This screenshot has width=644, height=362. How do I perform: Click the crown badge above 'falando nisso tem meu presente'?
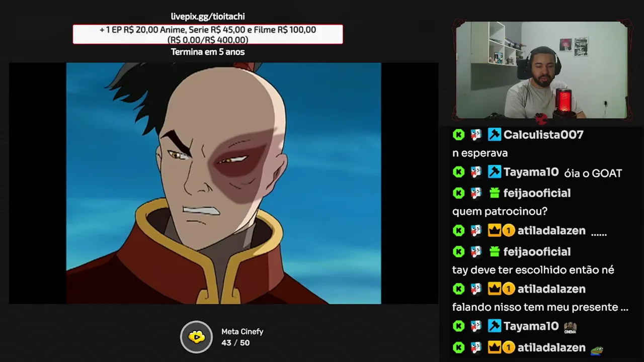tap(495, 289)
